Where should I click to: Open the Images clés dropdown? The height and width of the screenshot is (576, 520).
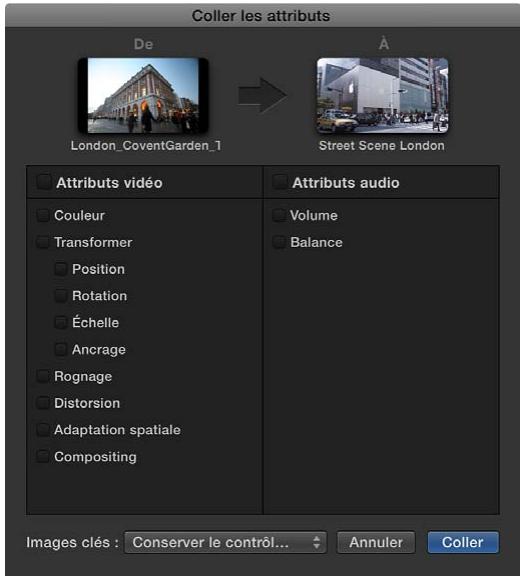(x=225, y=542)
